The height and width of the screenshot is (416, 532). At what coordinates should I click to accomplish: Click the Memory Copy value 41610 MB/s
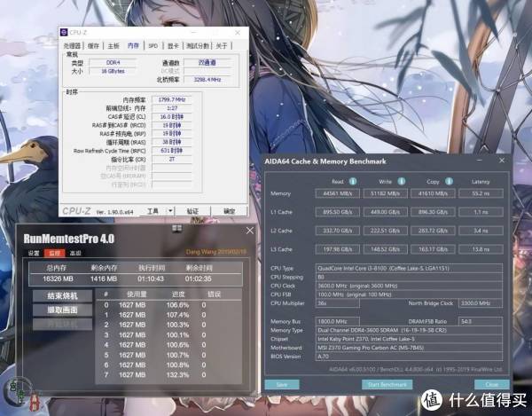pos(433,193)
